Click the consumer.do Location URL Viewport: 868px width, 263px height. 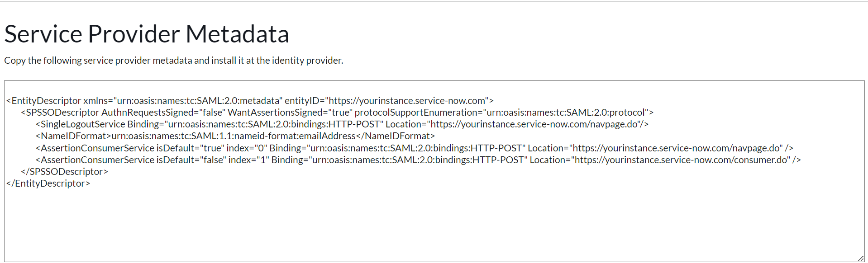[682, 160]
